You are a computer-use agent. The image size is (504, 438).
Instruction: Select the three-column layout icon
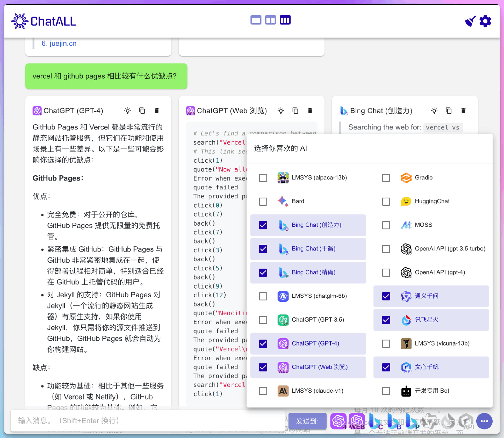click(285, 20)
